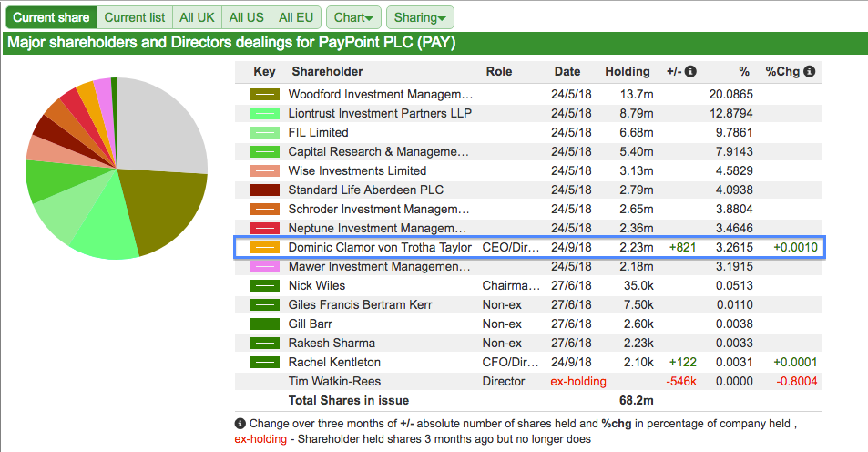This screenshot has width=868, height=452.
Task: Click the +821 change value
Action: [682, 248]
